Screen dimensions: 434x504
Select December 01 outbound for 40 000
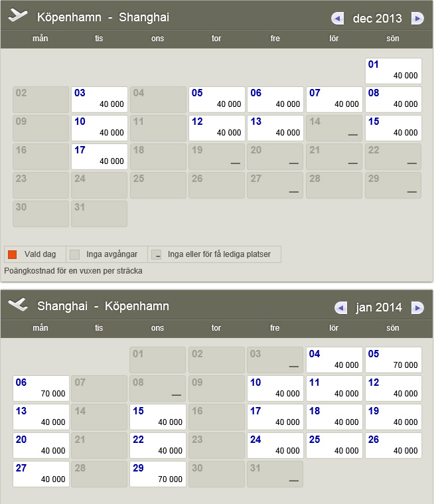pyautogui.click(x=393, y=71)
